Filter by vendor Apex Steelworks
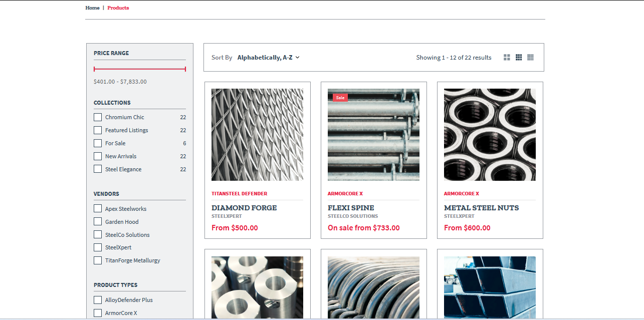This screenshot has height=320, width=644. tap(98, 209)
